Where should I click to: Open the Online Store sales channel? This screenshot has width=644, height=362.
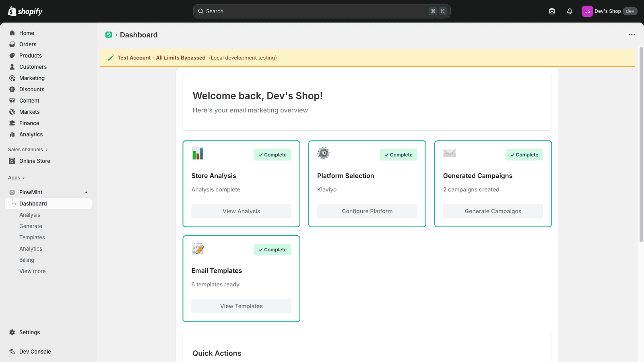[34, 161]
